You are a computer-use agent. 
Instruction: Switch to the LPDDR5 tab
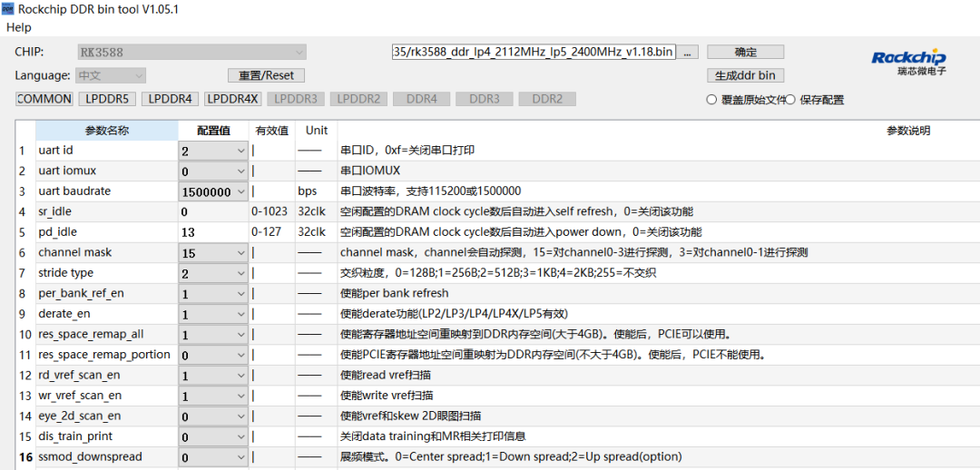(107, 99)
